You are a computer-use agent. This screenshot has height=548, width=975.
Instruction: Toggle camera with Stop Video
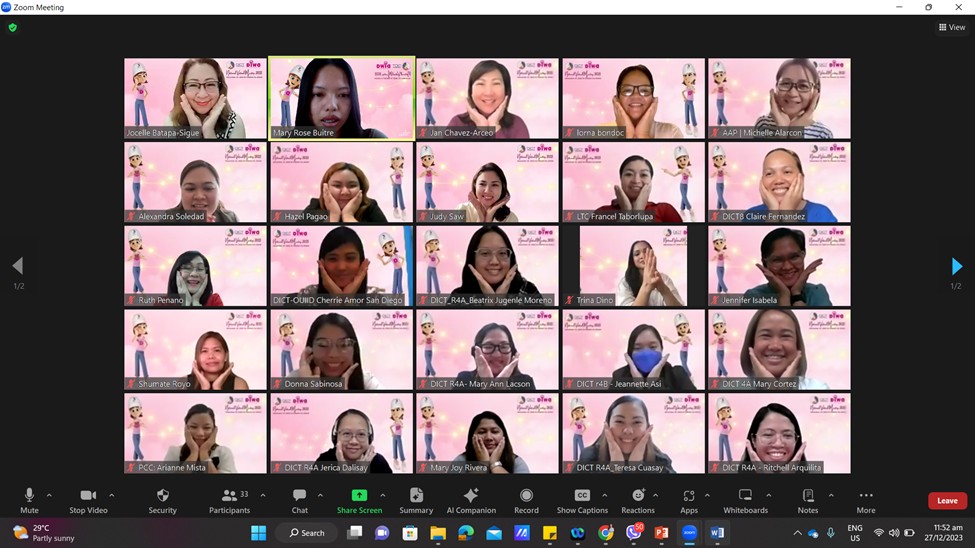coord(88,499)
